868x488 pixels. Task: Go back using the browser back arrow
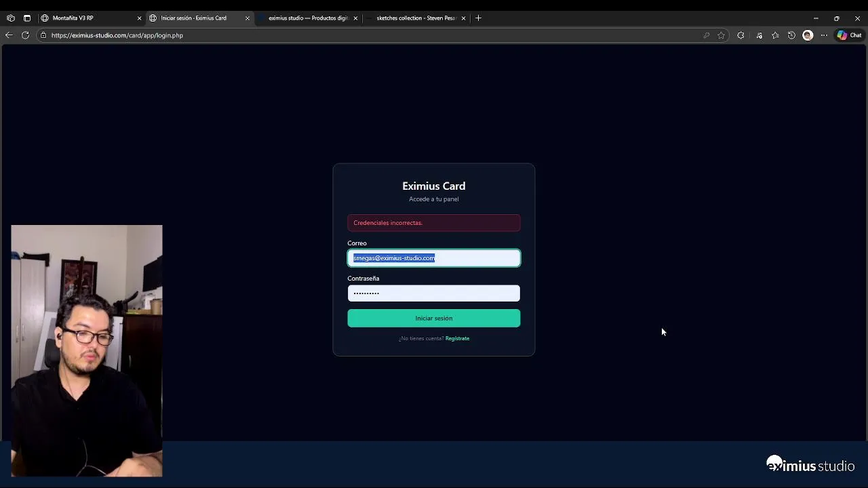[x=9, y=35]
